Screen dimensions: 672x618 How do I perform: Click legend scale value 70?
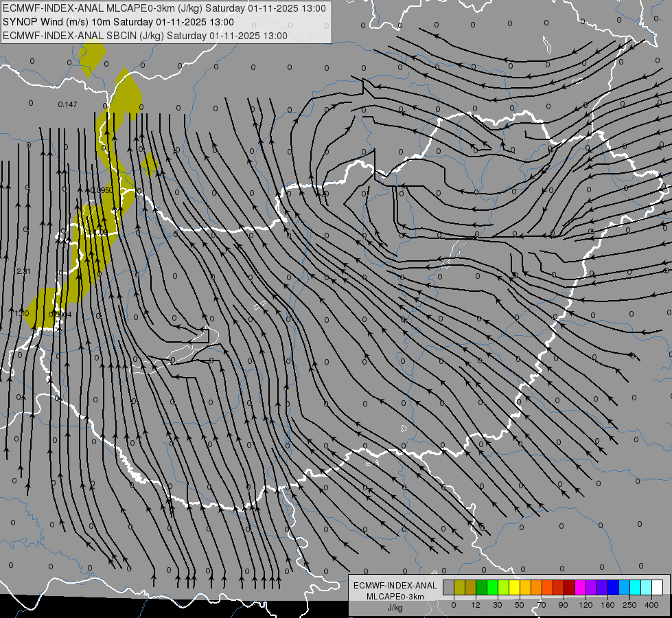[542, 605]
